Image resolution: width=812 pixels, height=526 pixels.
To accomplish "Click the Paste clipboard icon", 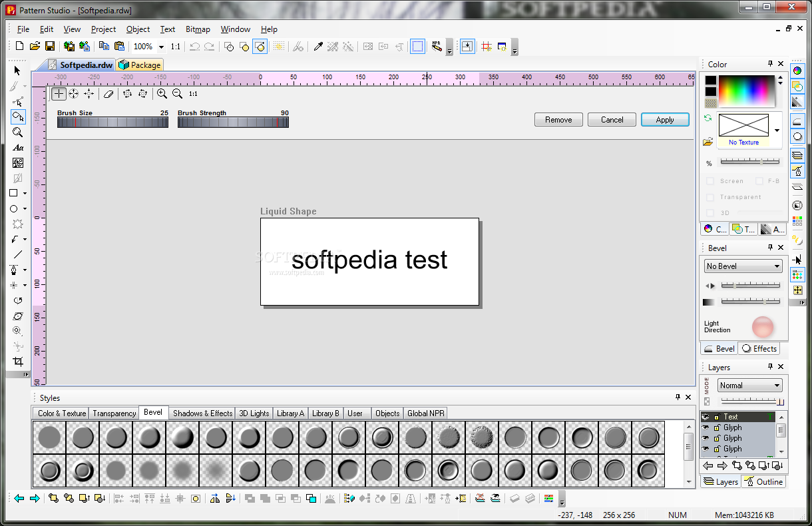I will tap(119, 47).
